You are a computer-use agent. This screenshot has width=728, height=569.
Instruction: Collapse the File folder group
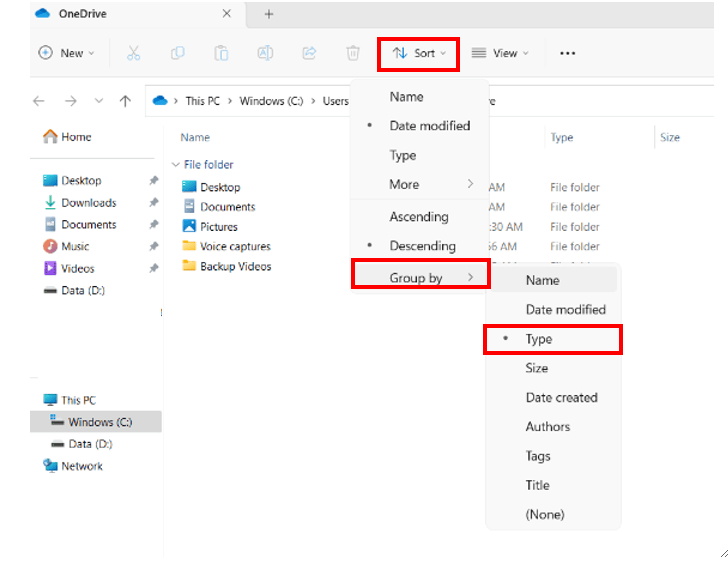click(176, 165)
